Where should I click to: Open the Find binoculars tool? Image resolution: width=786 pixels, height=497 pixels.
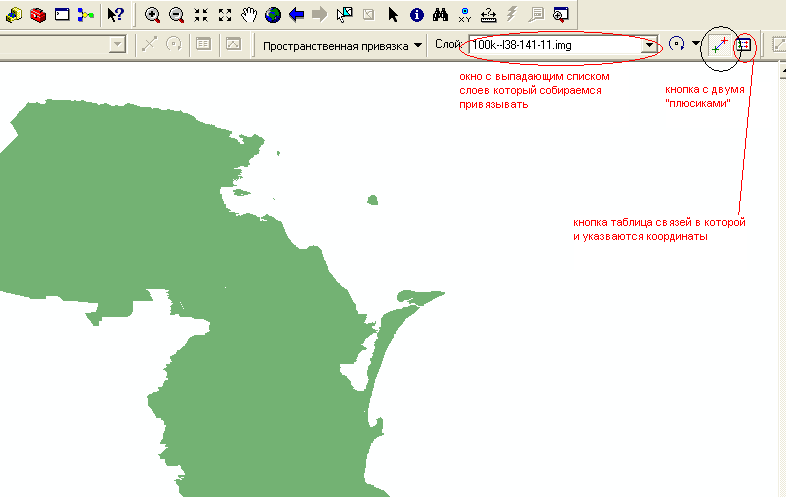coord(440,15)
